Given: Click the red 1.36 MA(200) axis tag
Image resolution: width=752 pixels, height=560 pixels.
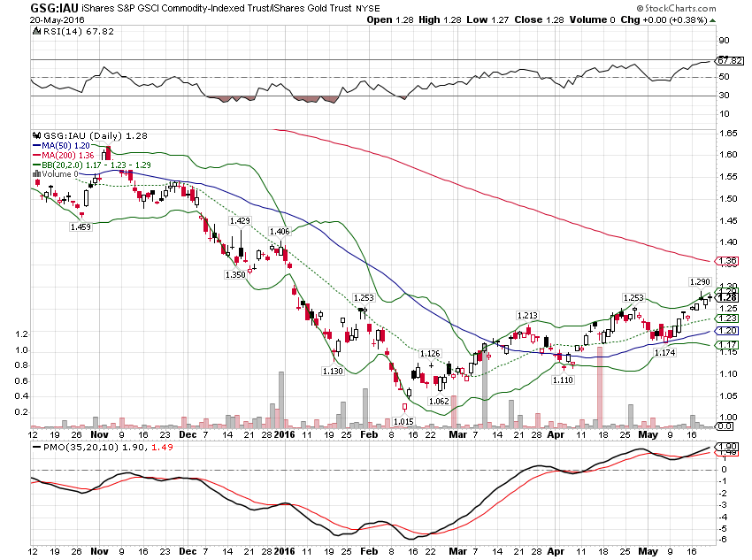Looking at the screenshot, I should pyautogui.click(x=727, y=261).
